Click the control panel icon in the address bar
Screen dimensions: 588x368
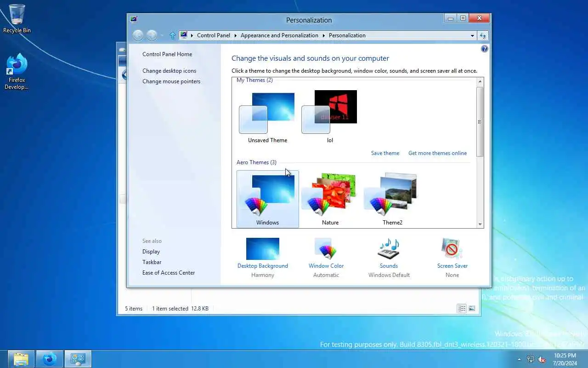[184, 35]
